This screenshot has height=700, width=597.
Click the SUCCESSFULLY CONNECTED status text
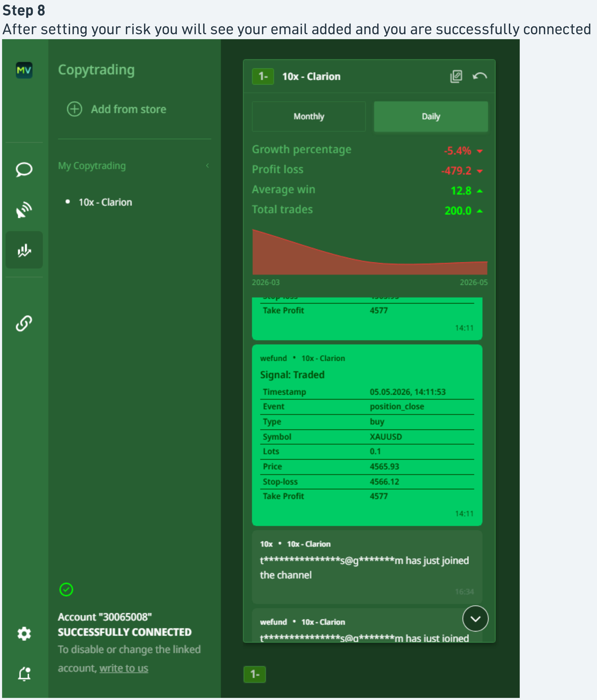125,632
